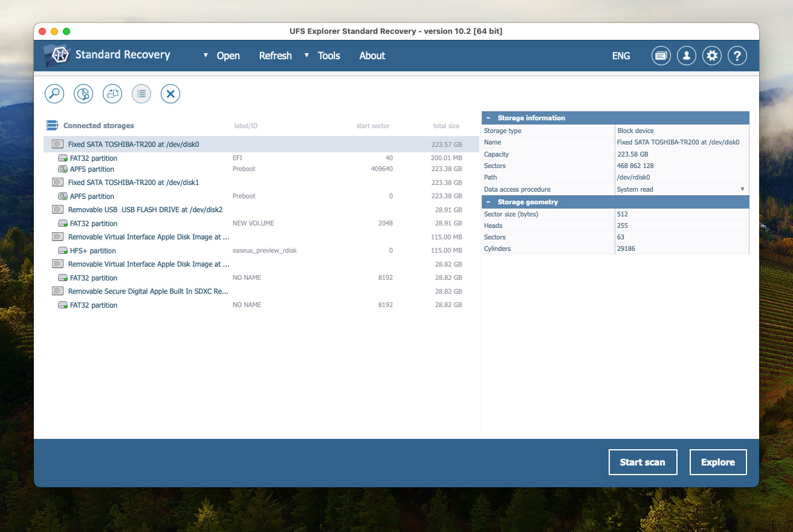Click the Path value /dev/rdisk0
This screenshot has height=532, width=793.
point(635,177)
